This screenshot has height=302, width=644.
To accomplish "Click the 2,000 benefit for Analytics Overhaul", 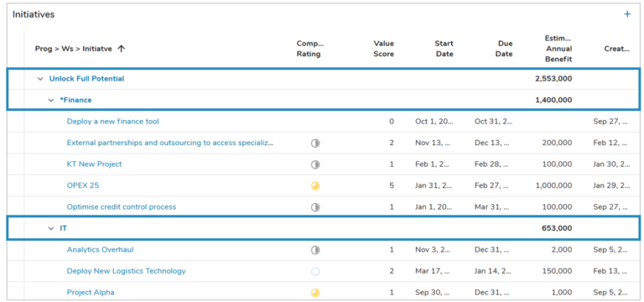I will [x=563, y=250].
